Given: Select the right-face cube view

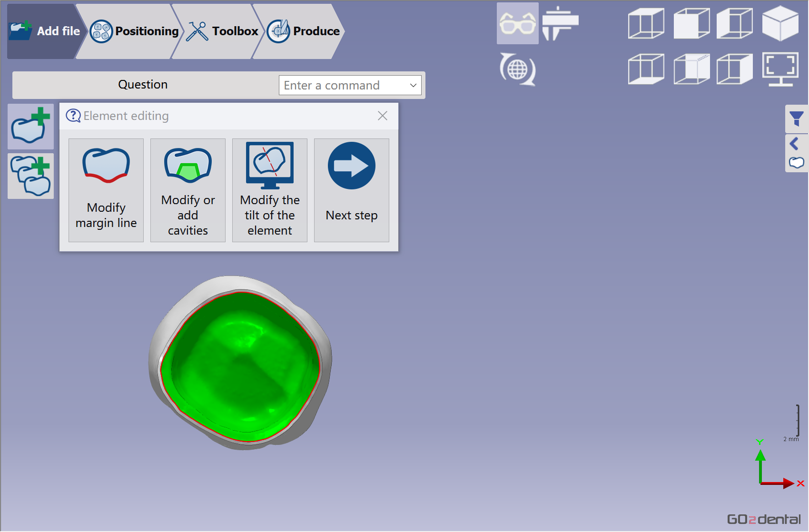Looking at the screenshot, I should (735, 69).
